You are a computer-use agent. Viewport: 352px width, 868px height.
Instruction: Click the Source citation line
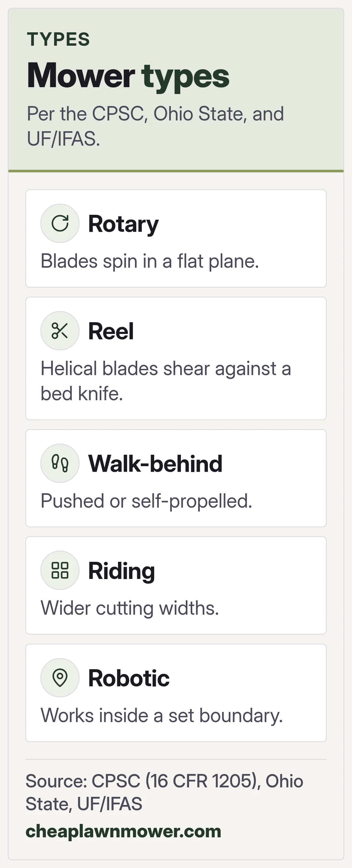(x=165, y=793)
